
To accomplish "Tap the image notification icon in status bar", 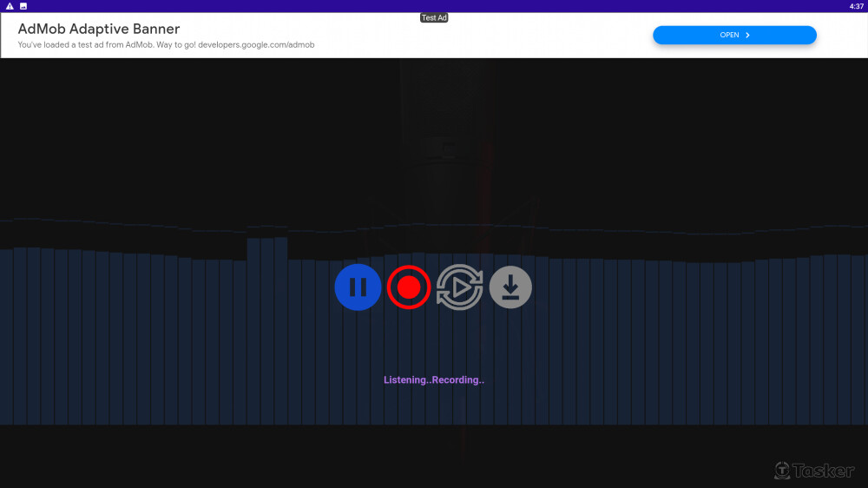I will (23, 6).
